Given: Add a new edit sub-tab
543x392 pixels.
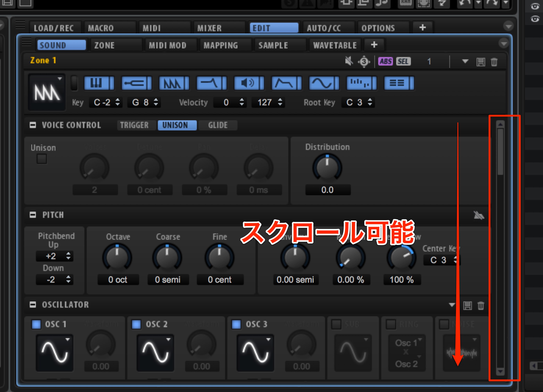Looking at the screenshot, I should pos(374,45).
